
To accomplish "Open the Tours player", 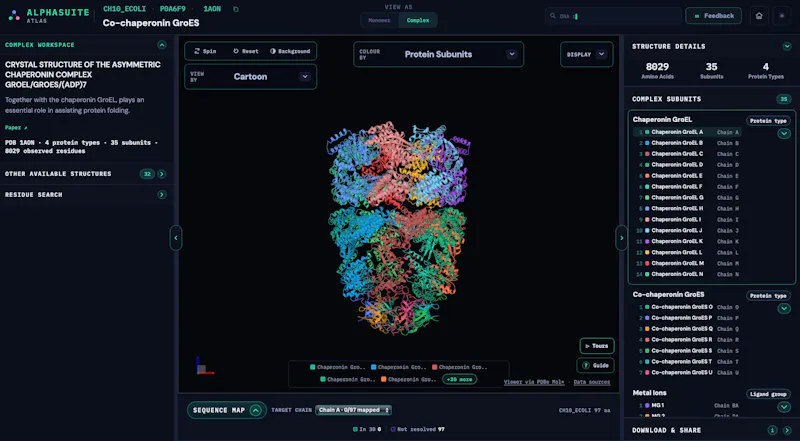I will click(597, 346).
